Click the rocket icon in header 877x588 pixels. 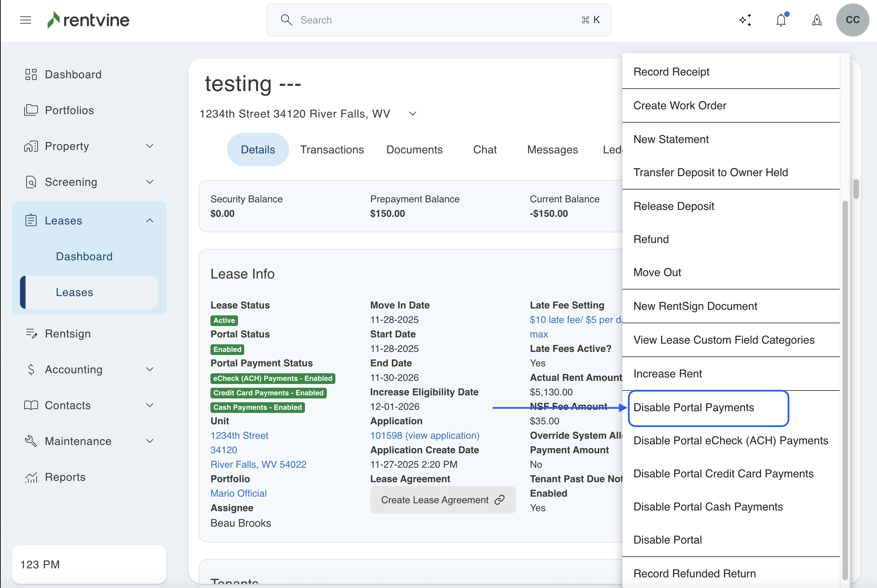click(x=817, y=20)
